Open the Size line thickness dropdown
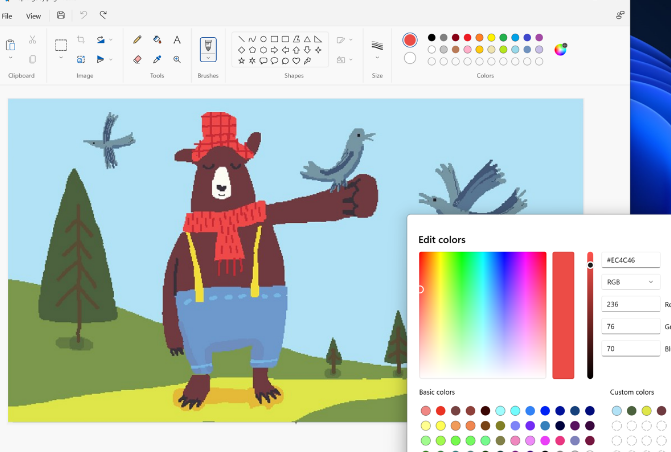This screenshot has width=671, height=452. [x=377, y=58]
